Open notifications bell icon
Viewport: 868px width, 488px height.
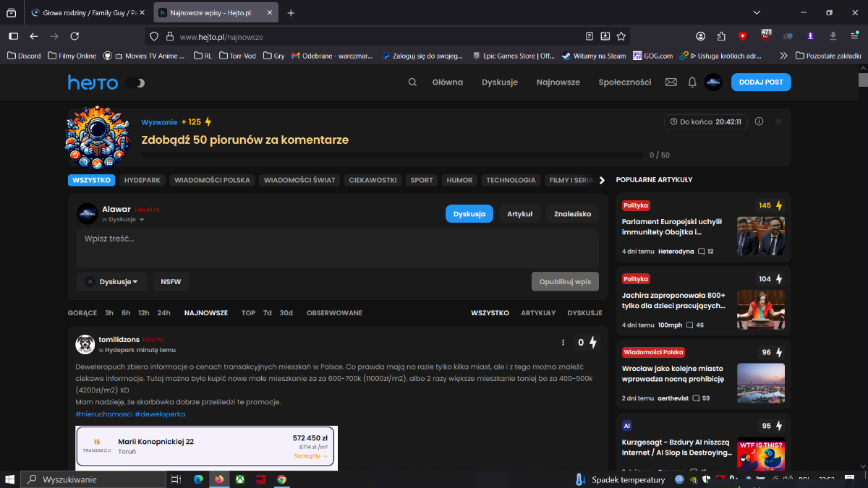click(x=692, y=82)
